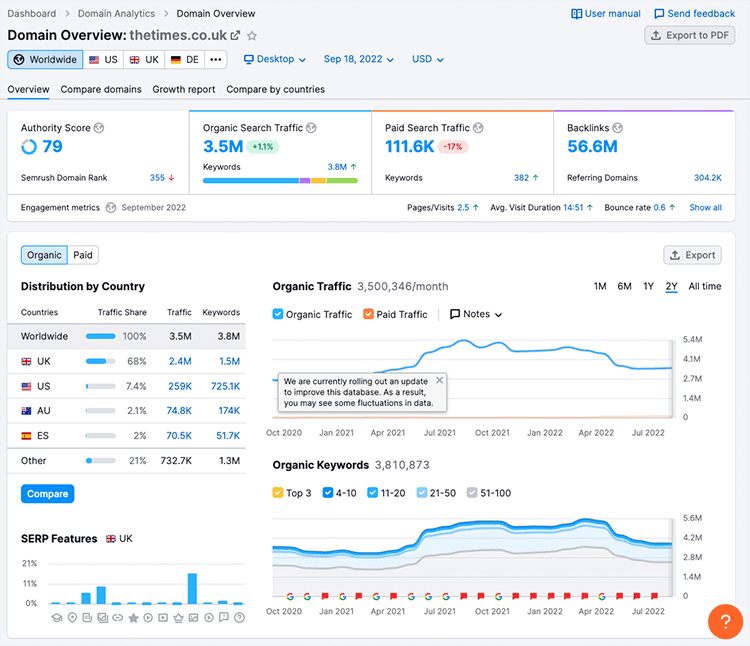
Task: Go to Domain Analytics breadcrumb
Action: [x=116, y=13]
